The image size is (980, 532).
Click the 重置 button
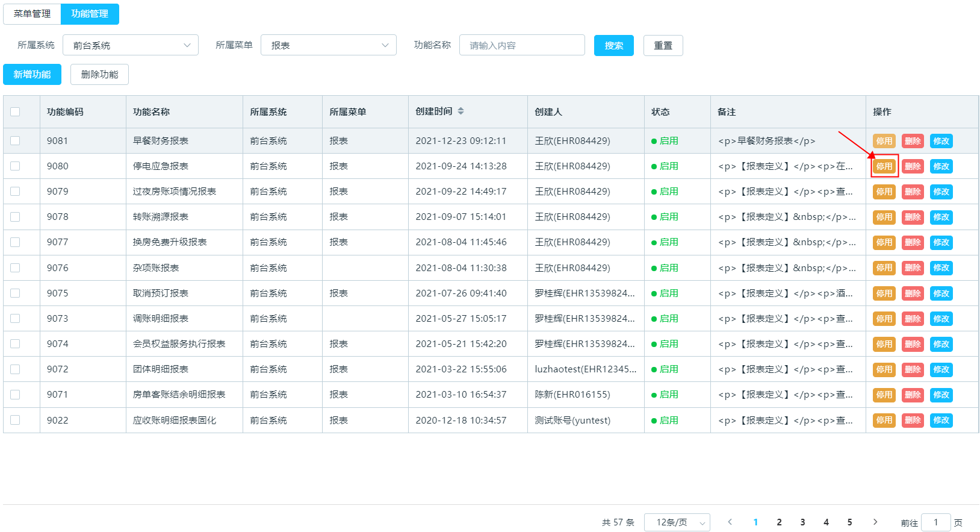coord(663,45)
